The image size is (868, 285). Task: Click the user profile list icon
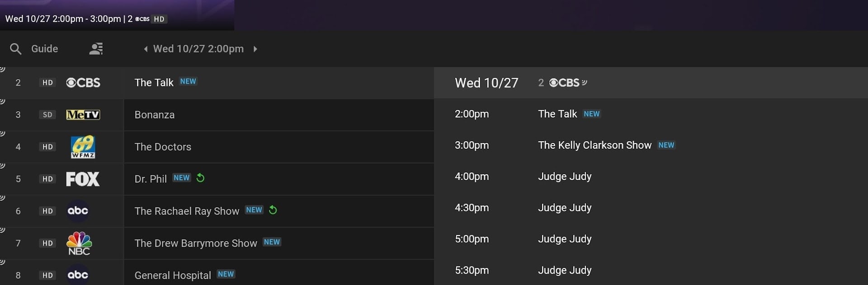(x=96, y=49)
